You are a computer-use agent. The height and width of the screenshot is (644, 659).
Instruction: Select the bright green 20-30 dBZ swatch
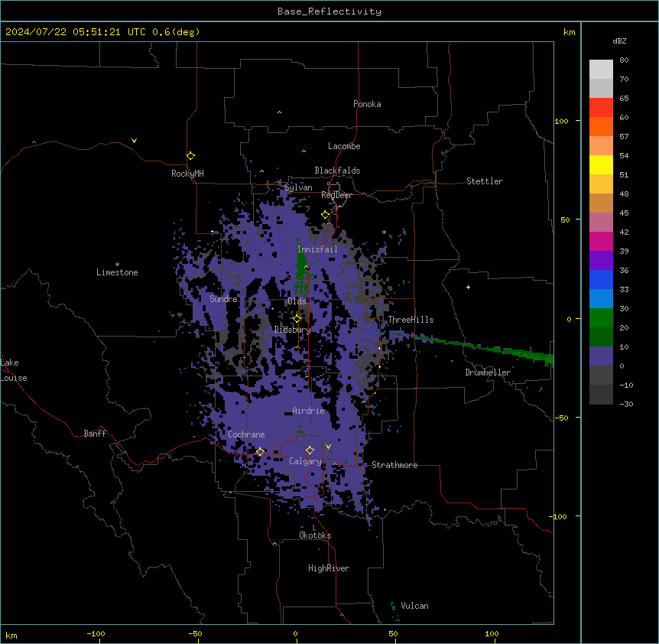(x=601, y=318)
